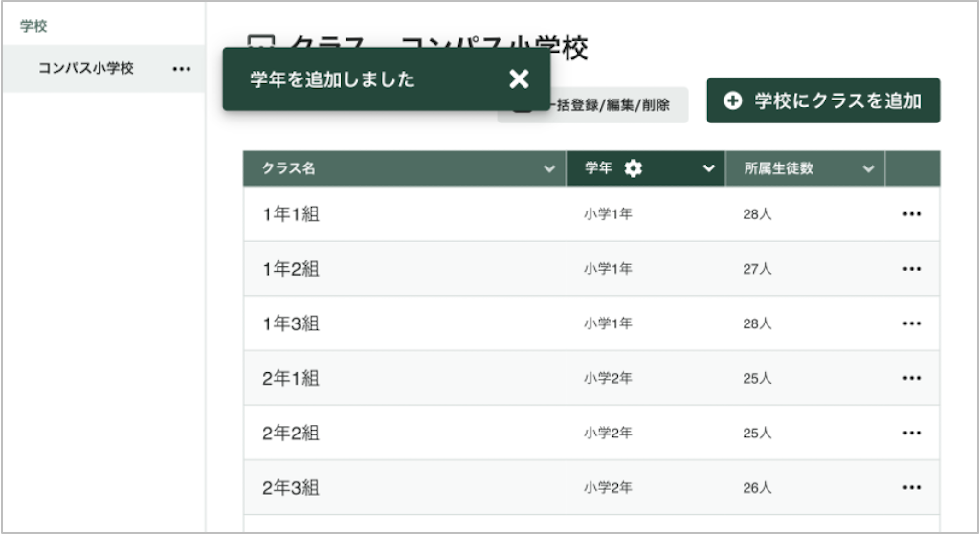
Task: Click 26人 in the 2年3組 row
Action: pyautogui.click(x=757, y=487)
